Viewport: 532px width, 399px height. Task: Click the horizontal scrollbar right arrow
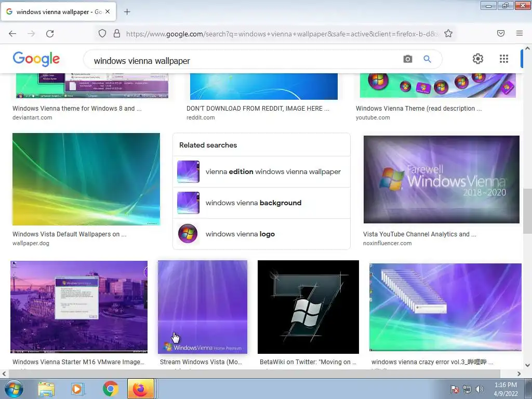(x=519, y=374)
